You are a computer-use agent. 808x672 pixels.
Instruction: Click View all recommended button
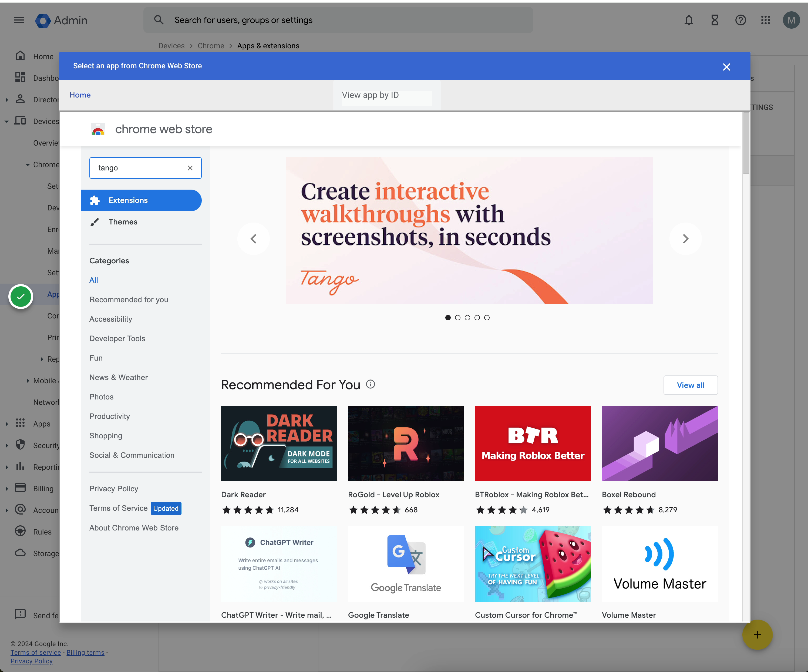690,385
